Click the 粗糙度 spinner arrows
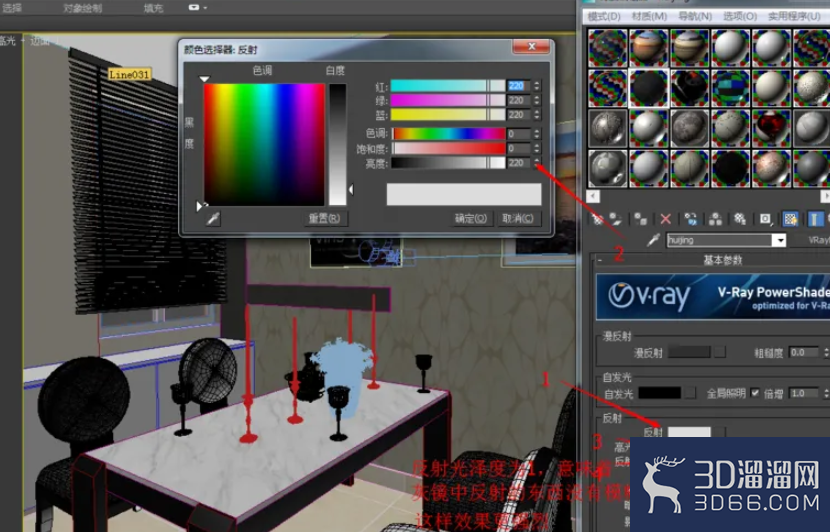Screen dimensions: 830x532 tap(825, 352)
